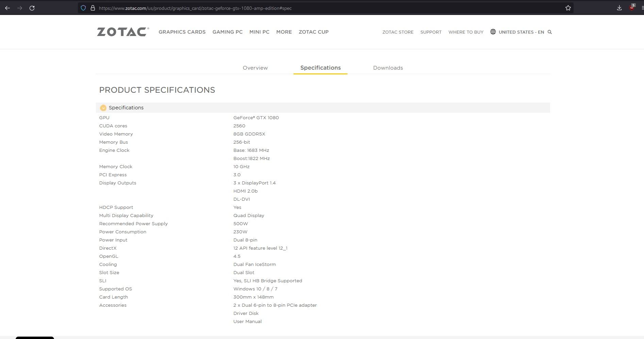The height and width of the screenshot is (339, 644).
Task: Click the browser address bar URL
Action: click(x=195, y=8)
